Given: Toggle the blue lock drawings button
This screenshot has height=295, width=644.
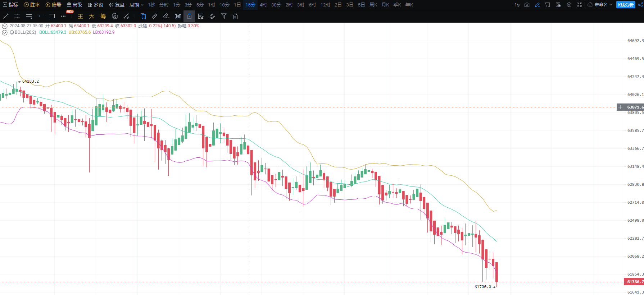Looking at the screenshot, I should pyautogui.click(x=189, y=16).
